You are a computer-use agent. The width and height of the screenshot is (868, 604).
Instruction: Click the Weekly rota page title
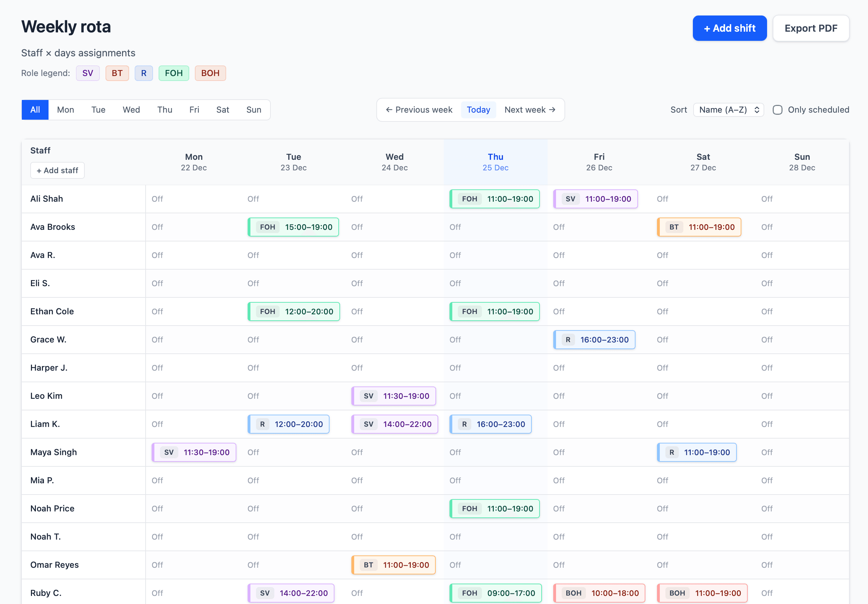[66, 27]
